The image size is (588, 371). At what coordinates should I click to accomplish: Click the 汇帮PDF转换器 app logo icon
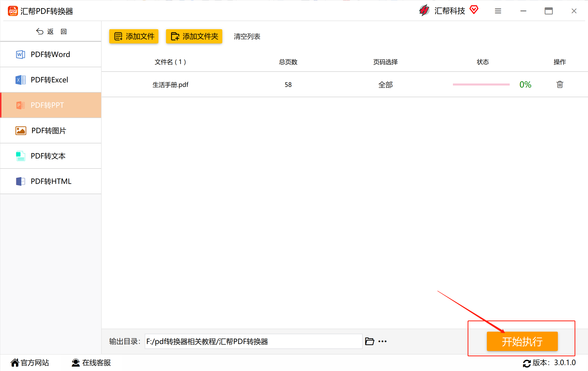13,11
